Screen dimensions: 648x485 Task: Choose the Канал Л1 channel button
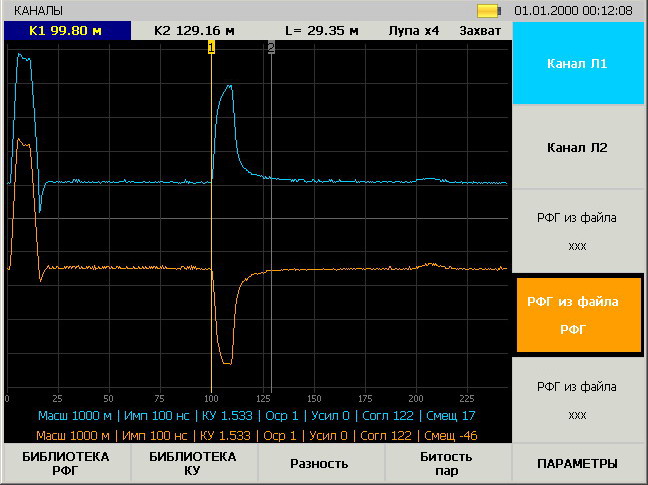coord(578,63)
